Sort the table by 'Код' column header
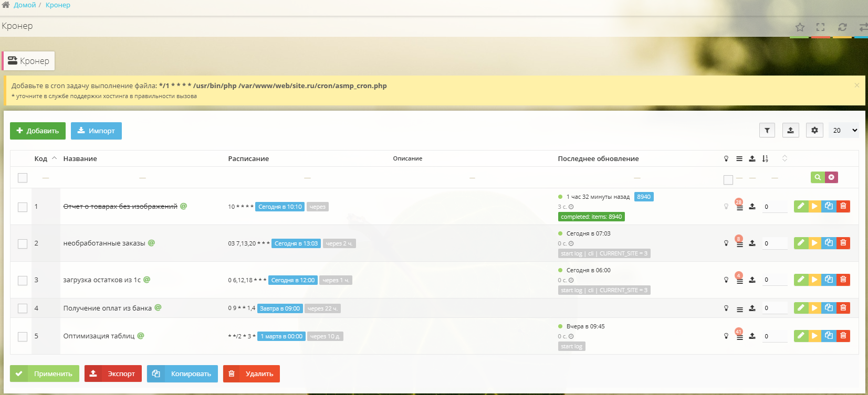 tap(41, 159)
